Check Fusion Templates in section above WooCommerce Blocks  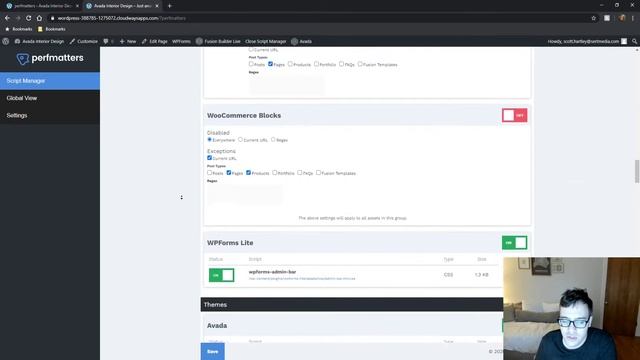(360, 64)
